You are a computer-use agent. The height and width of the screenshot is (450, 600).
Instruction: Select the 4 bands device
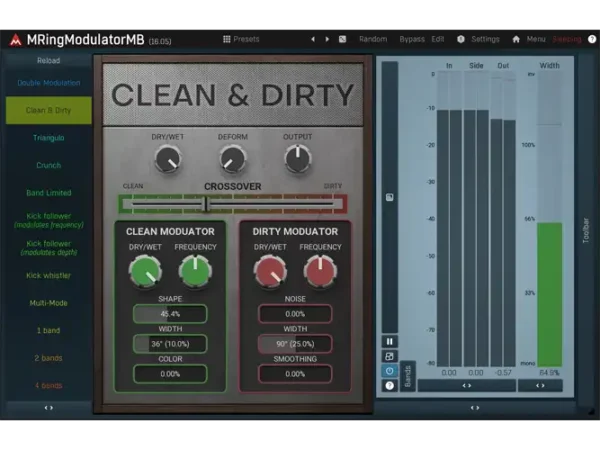click(49, 386)
